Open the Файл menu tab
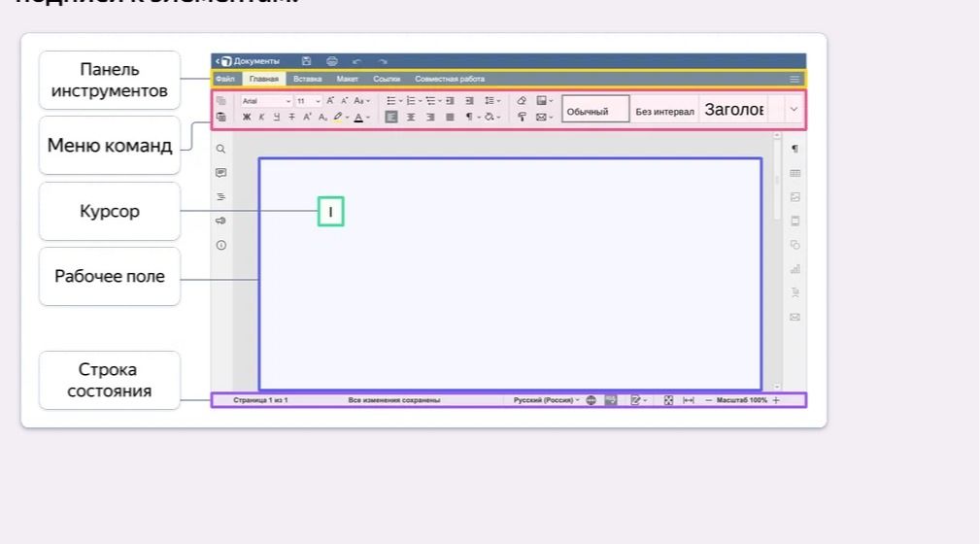 tap(225, 79)
